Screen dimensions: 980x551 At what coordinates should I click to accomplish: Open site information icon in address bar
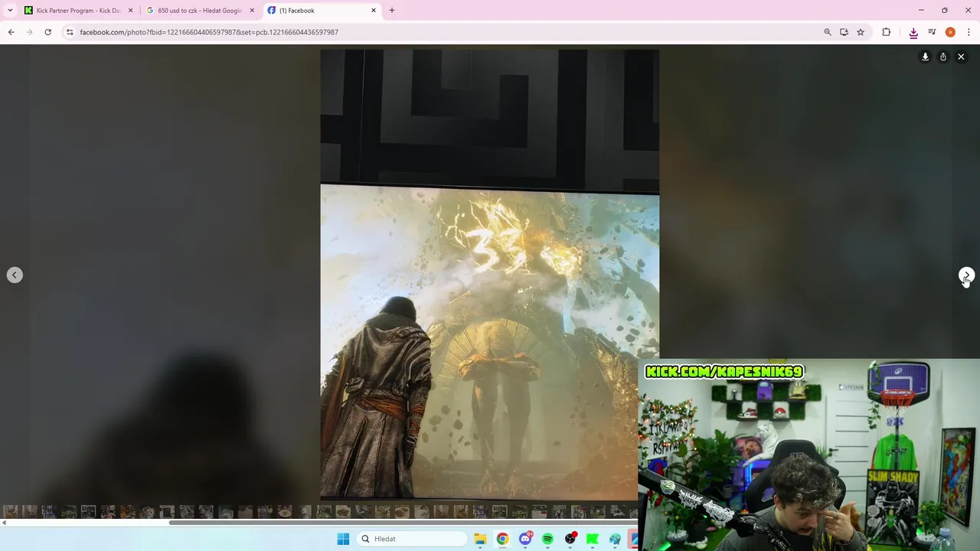click(70, 32)
